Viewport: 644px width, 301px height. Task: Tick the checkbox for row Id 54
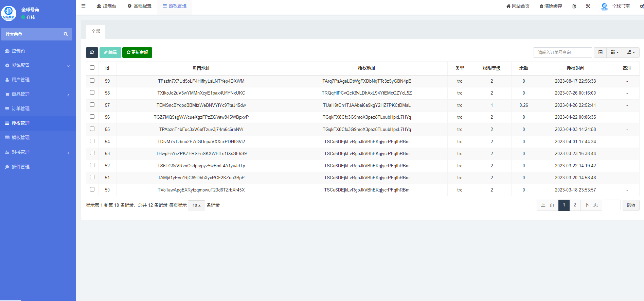[x=92, y=141]
